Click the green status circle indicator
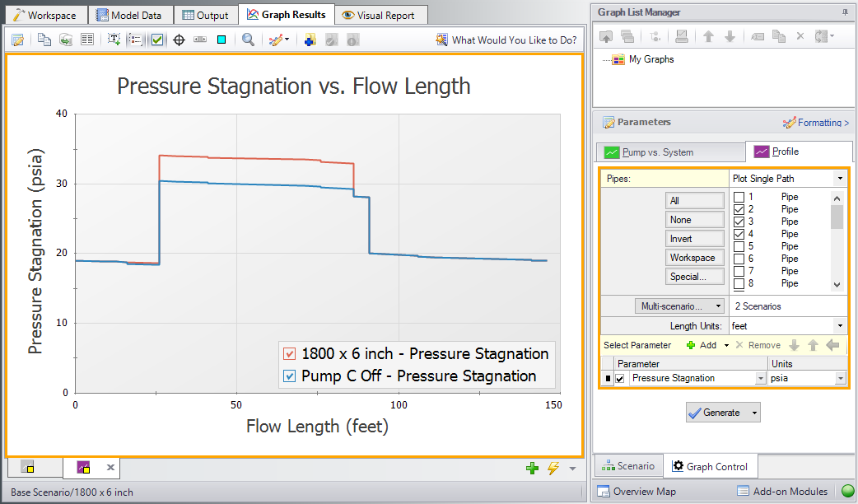Screen dimensions: 858x504 point(847,492)
